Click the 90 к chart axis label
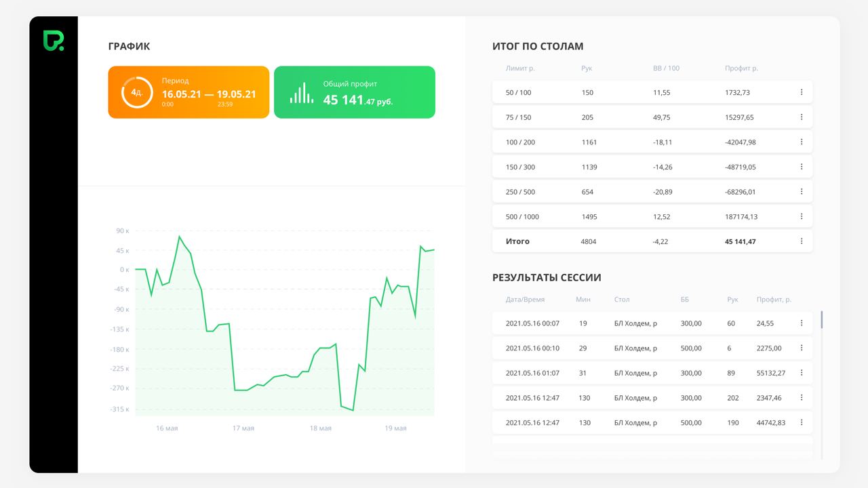The width and height of the screenshot is (868, 488). (x=122, y=231)
